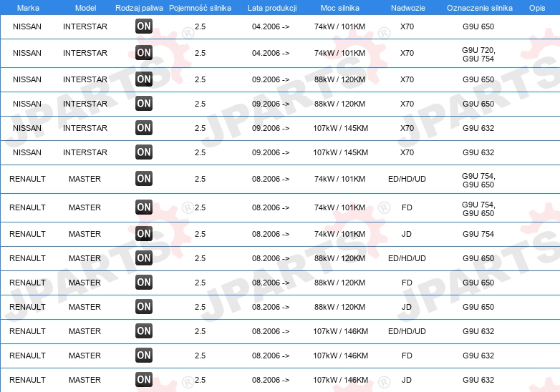Click ON icon in Renault 74kW JD row
560x392 pixels.
144,233
